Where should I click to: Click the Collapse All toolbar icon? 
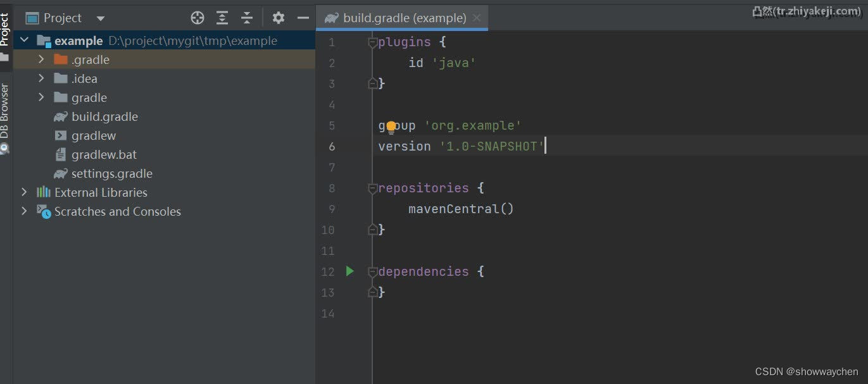coord(247,18)
